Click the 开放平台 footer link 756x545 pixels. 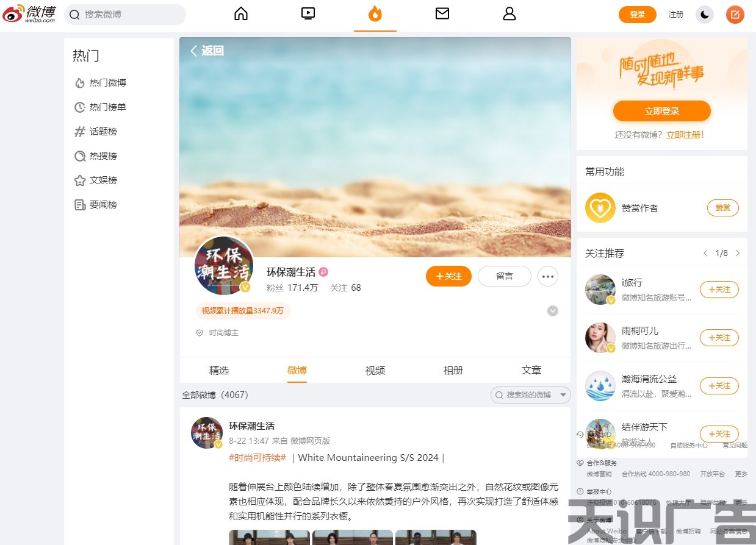(712, 474)
